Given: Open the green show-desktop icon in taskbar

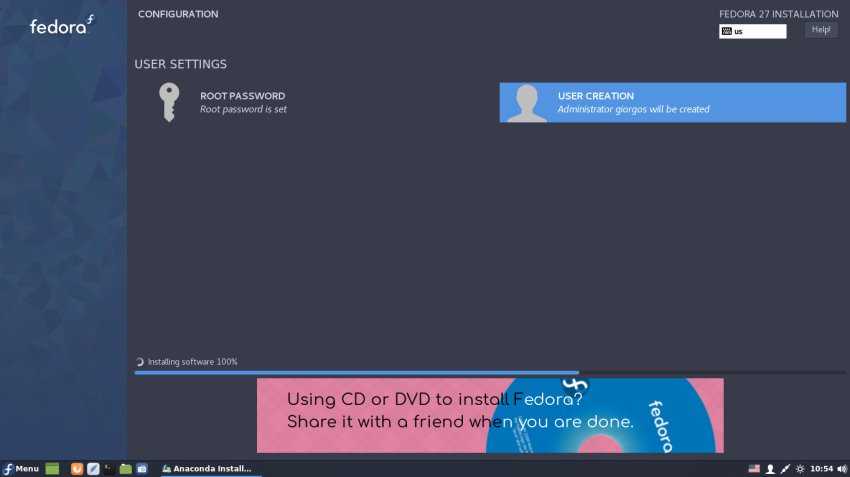Looking at the screenshot, I should pos(52,469).
